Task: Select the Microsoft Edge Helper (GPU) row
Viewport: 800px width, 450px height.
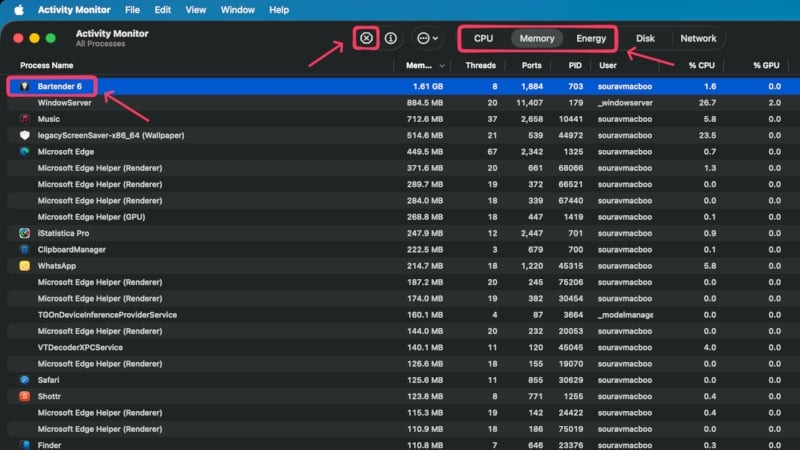Action: coord(403,217)
